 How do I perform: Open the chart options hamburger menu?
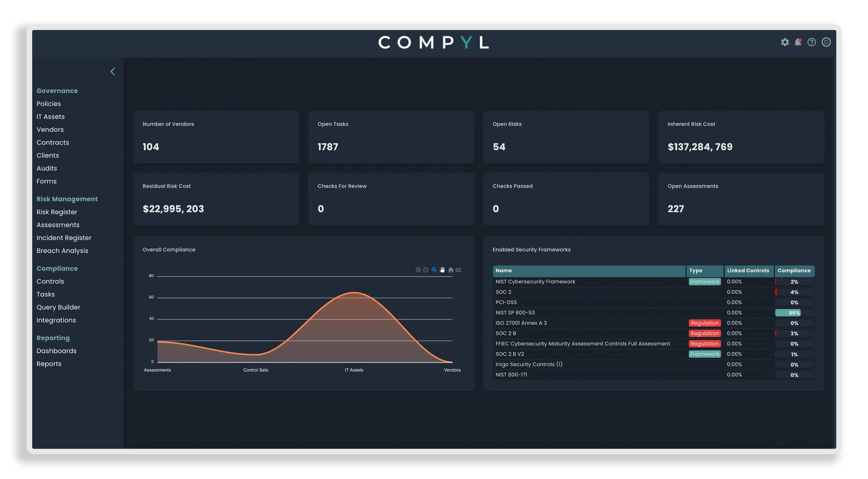(x=458, y=270)
